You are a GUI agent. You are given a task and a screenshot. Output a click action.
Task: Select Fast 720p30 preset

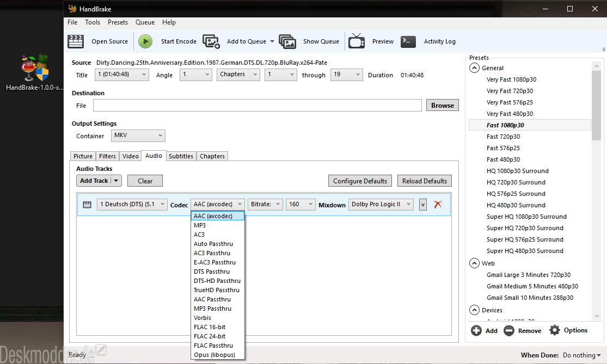(x=503, y=137)
